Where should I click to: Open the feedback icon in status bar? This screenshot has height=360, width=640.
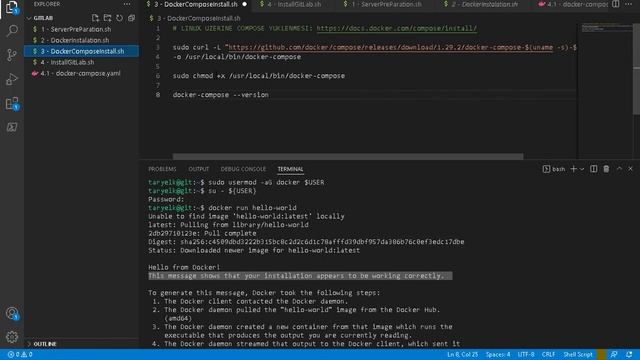(614, 355)
